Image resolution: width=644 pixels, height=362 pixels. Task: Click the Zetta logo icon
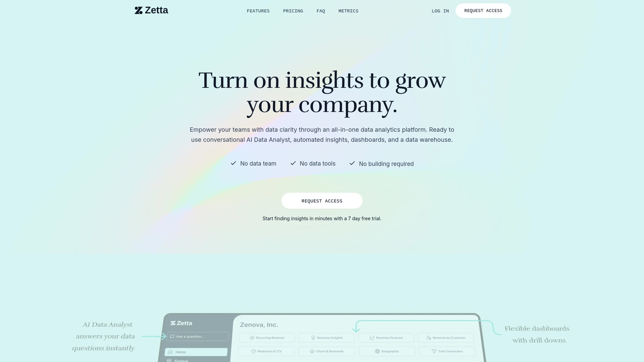[138, 10]
